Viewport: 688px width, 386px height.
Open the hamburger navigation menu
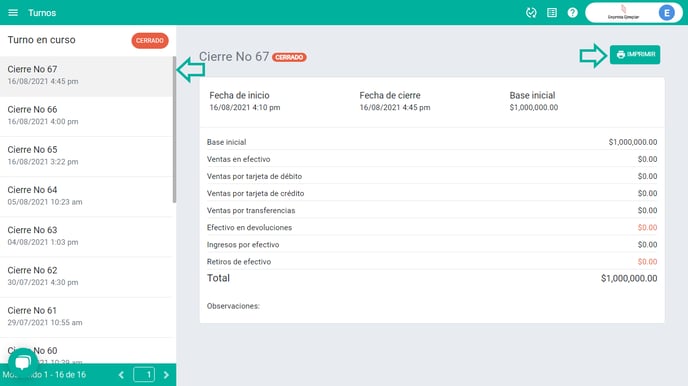point(13,13)
